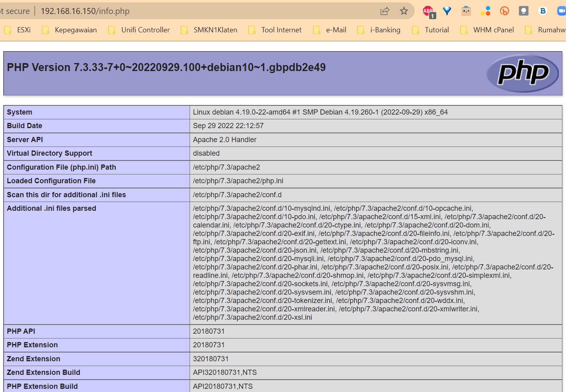Click the gray lightbulb extension icon
The image size is (566, 392).
click(524, 11)
